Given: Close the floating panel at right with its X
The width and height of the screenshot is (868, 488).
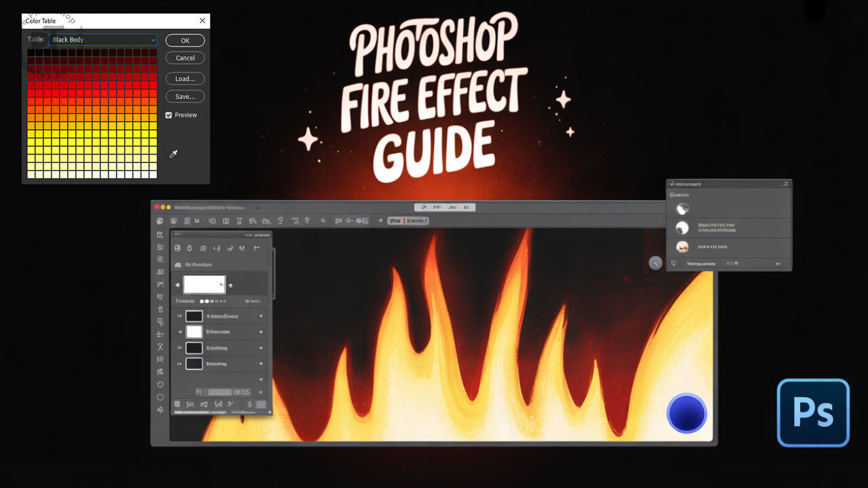Looking at the screenshot, I should (x=785, y=184).
